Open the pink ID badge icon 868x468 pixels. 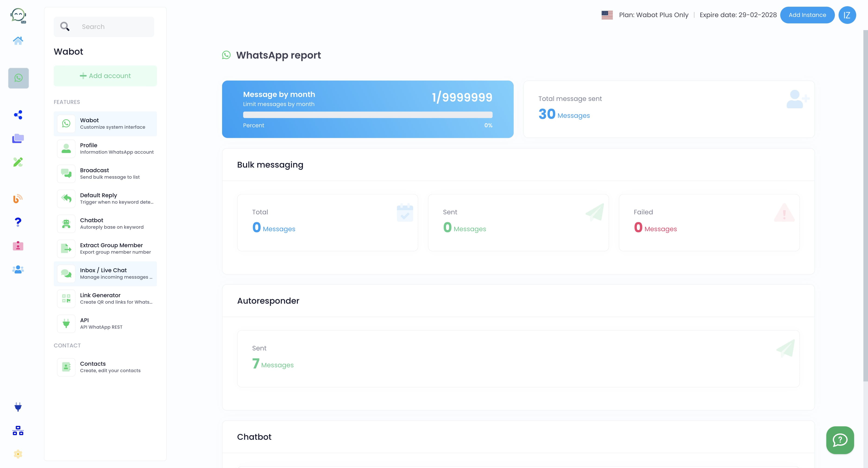coord(18,246)
